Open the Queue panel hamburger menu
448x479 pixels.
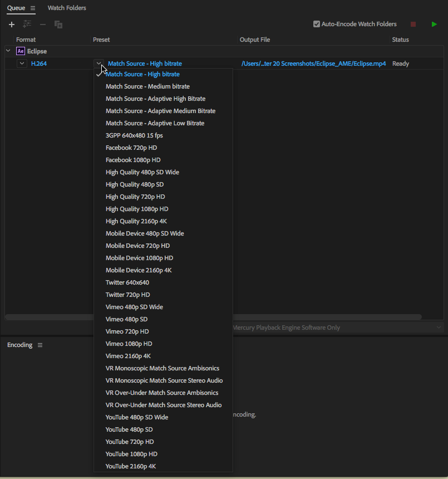[x=33, y=8]
